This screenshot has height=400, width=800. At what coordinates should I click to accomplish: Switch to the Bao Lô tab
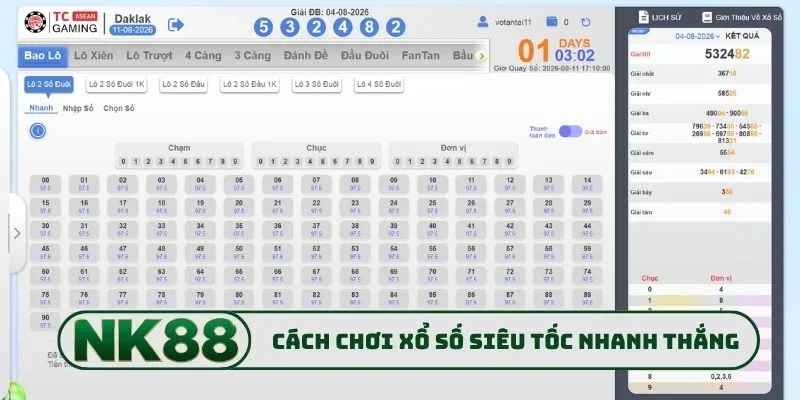[43, 56]
